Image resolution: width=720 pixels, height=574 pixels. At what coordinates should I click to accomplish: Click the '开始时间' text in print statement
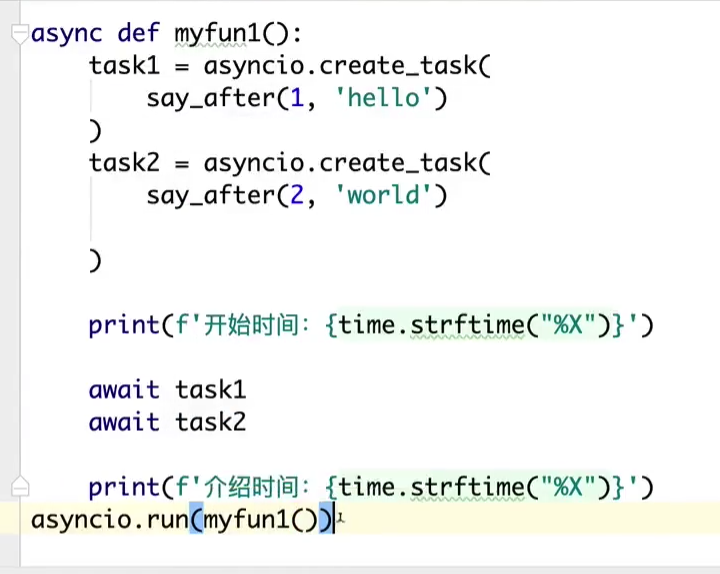(x=251, y=325)
